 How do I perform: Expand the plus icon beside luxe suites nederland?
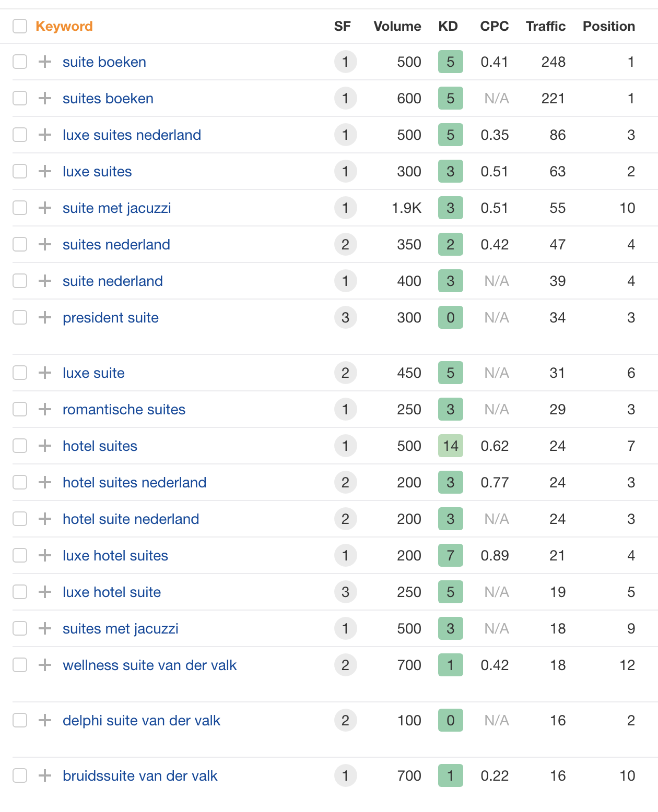coord(45,135)
